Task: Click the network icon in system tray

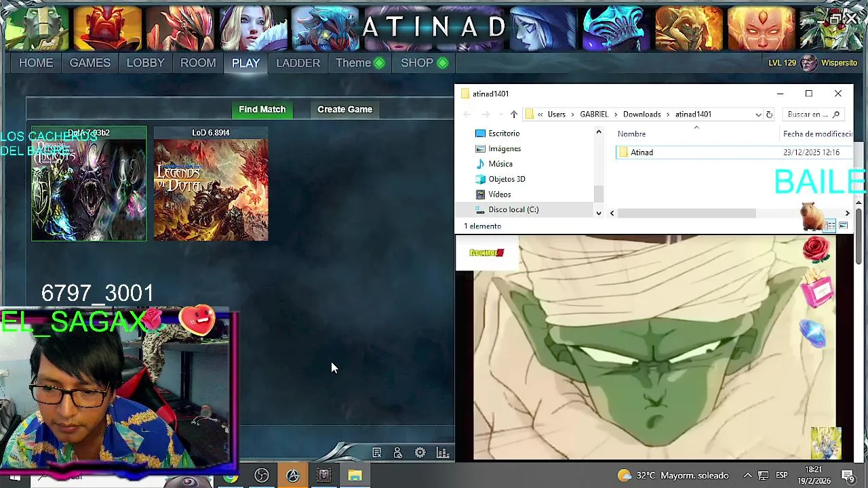Action: click(763, 476)
